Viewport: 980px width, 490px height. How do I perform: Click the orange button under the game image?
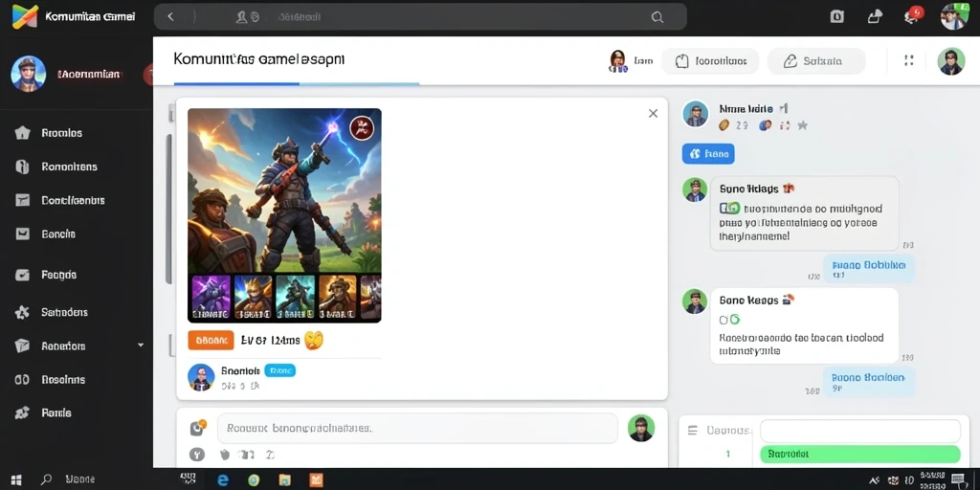[211, 340]
